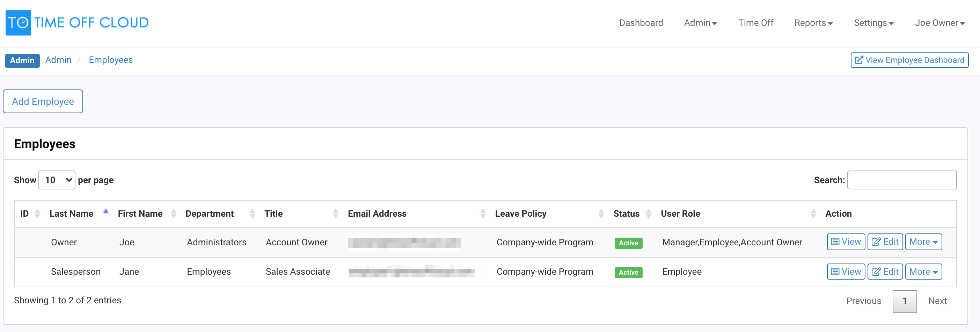
Task: Open the Show per page dropdown
Action: 57,180
